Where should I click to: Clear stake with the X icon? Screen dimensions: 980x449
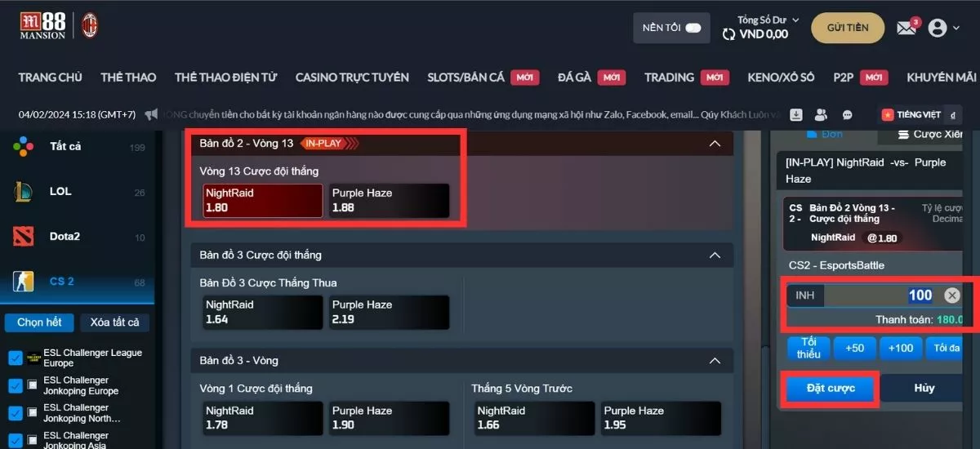pyautogui.click(x=952, y=296)
